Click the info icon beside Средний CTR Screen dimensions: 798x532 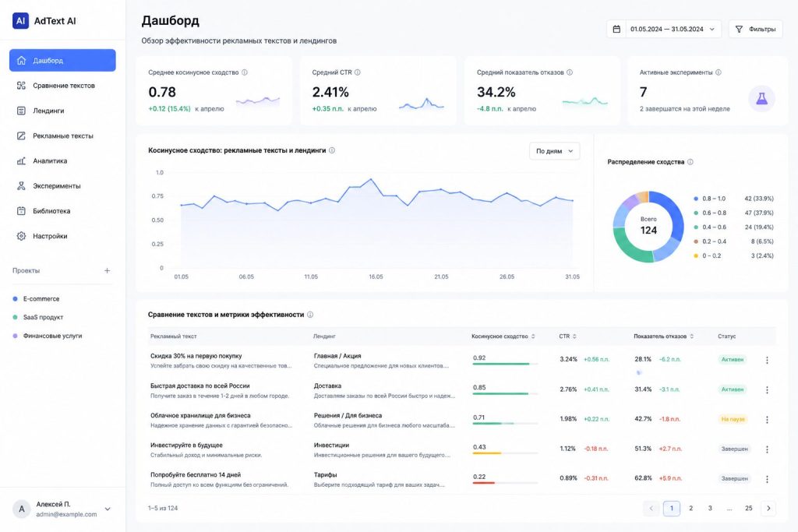pos(357,72)
